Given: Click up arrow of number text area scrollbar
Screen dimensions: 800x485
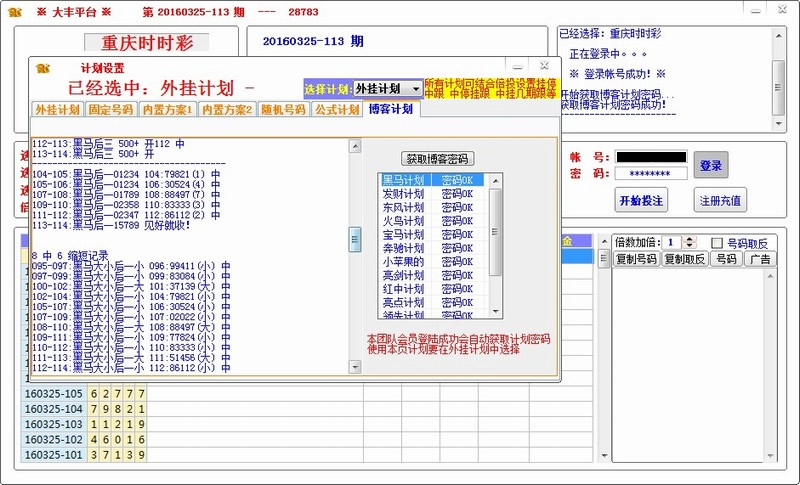Looking at the screenshot, I should [770, 276].
